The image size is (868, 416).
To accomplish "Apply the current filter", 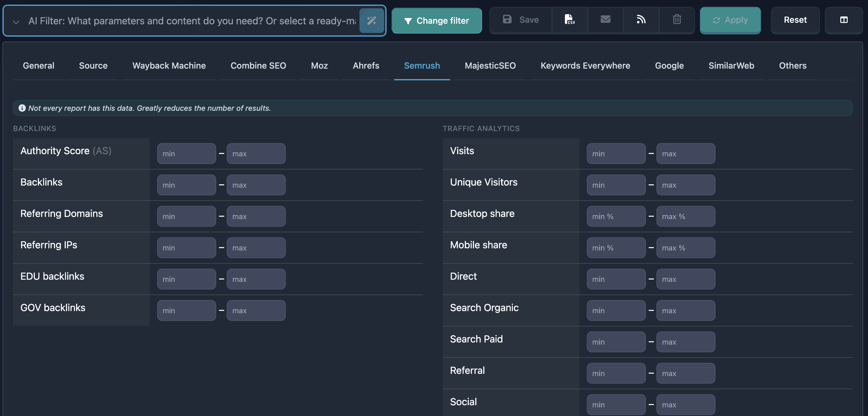I will click(x=730, y=20).
